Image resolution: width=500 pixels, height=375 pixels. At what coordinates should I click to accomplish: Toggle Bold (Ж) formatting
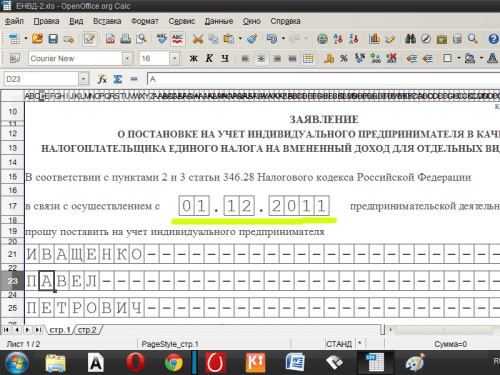click(x=194, y=59)
